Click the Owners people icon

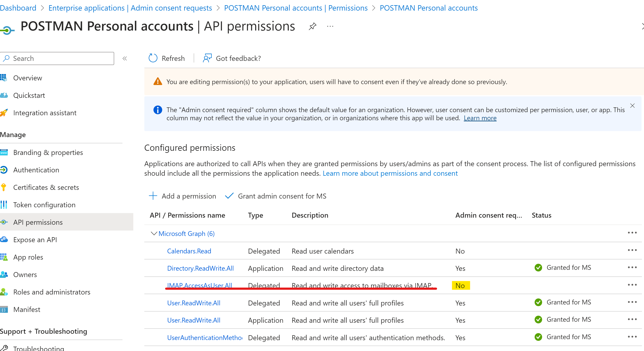click(x=4, y=274)
